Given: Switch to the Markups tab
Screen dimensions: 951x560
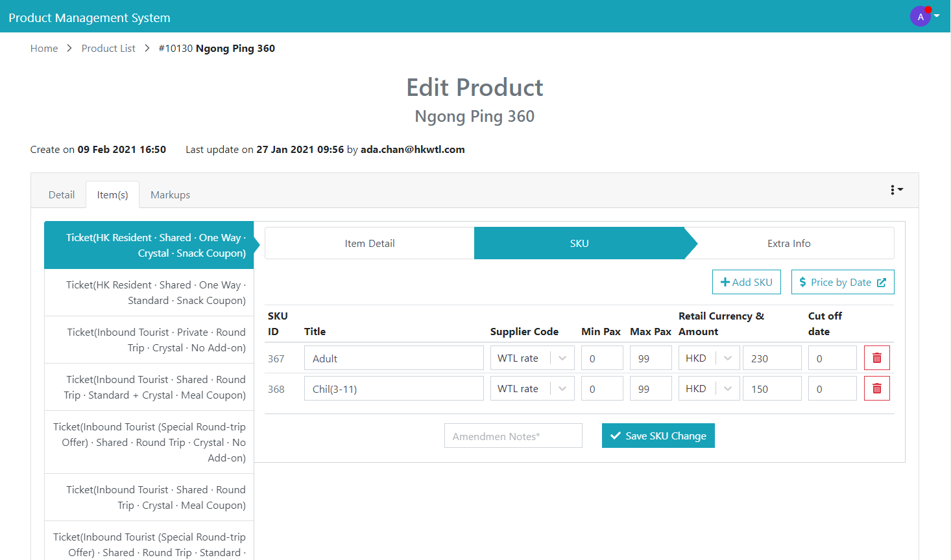Looking at the screenshot, I should coord(169,194).
